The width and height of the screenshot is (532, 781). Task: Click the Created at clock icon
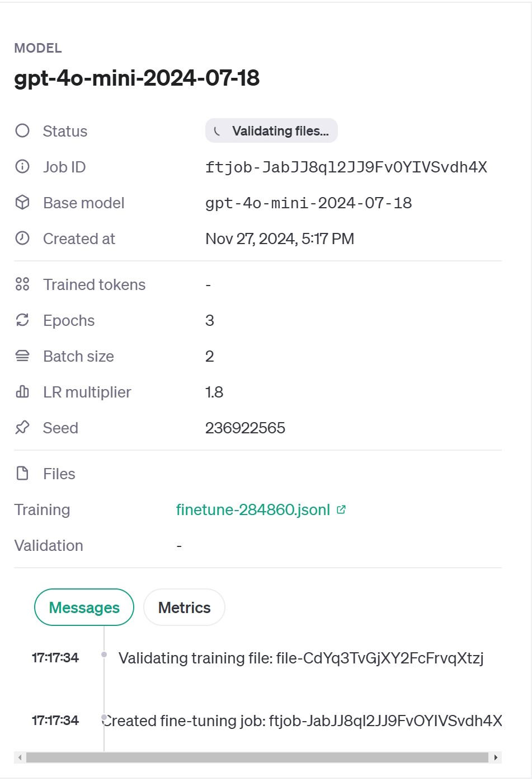click(x=22, y=238)
